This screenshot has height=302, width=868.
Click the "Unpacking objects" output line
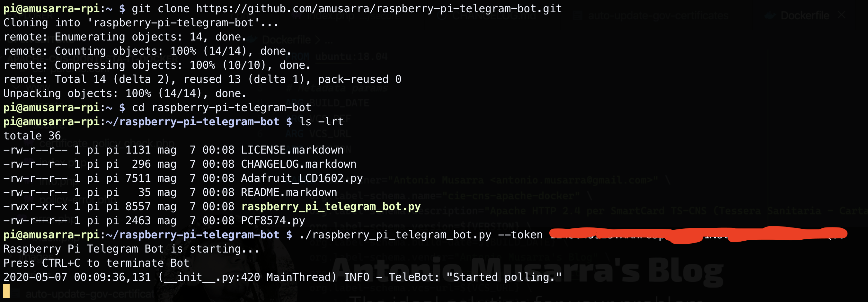pyautogui.click(x=125, y=93)
